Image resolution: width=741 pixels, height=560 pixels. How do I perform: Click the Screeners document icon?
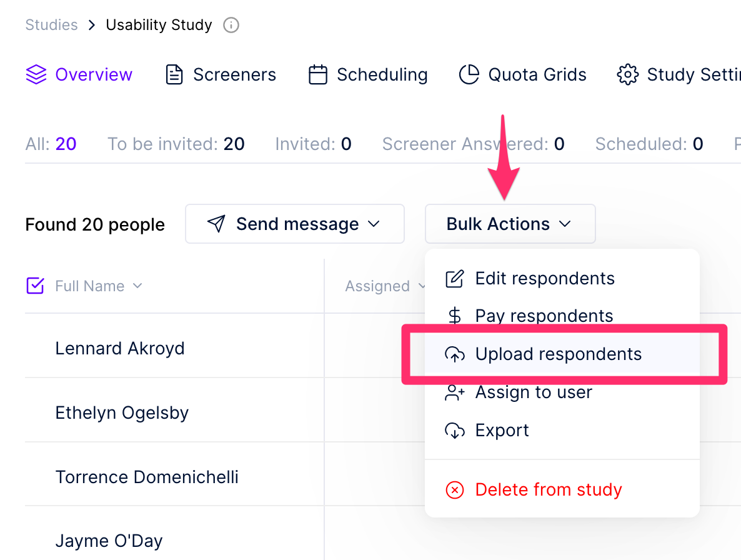pos(174,75)
